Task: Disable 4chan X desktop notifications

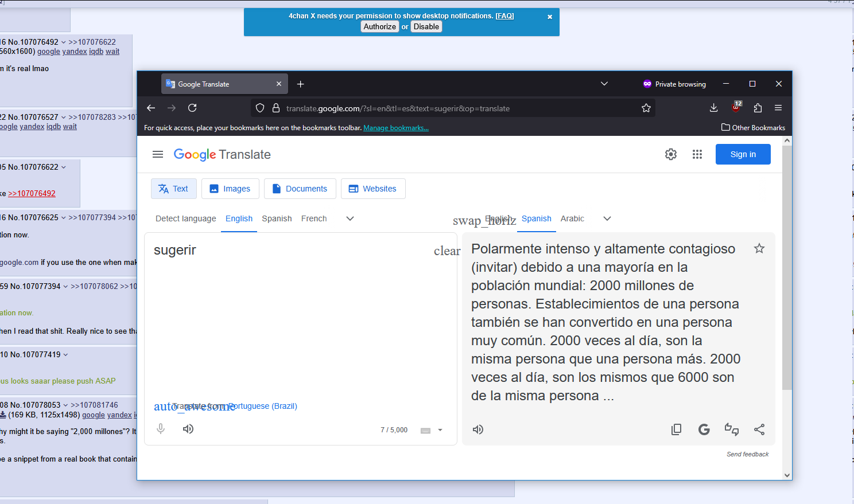Action: (x=426, y=26)
